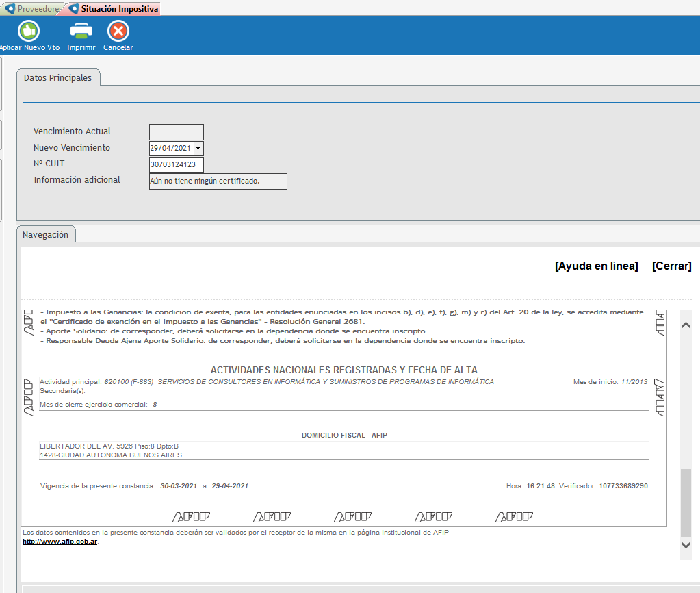Image resolution: width=700 pixels, height=593 pixels.
Task: Open the Ayuda en línea link
Action: (596, 266)
